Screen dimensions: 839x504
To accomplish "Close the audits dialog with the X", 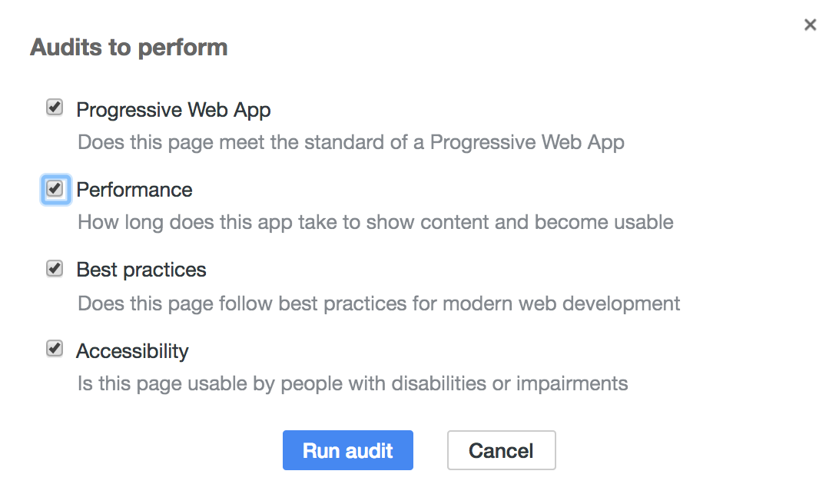I will point(810,25).
